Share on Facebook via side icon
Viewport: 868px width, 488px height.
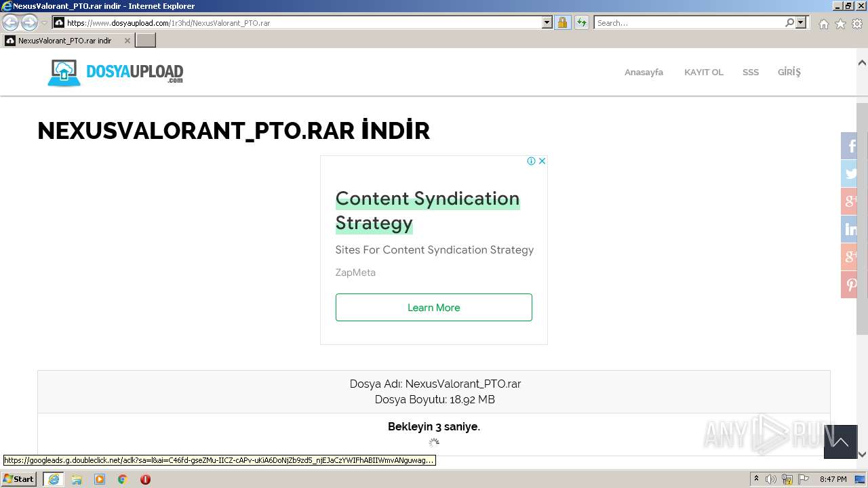coord(850,146)
